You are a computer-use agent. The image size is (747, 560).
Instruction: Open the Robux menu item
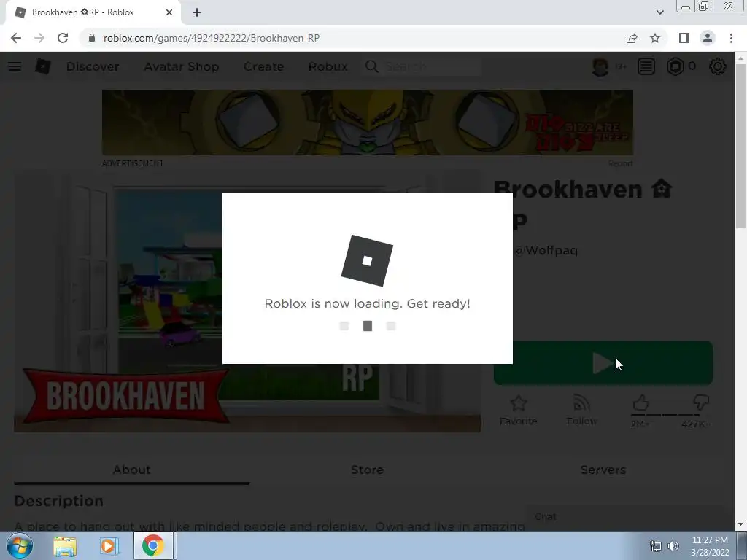pyautogui.click(x=328, y=66)
